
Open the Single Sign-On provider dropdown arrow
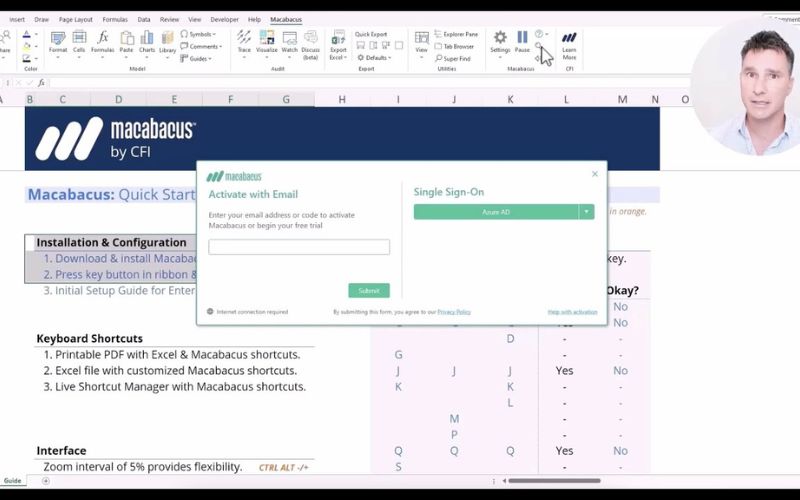587,212
